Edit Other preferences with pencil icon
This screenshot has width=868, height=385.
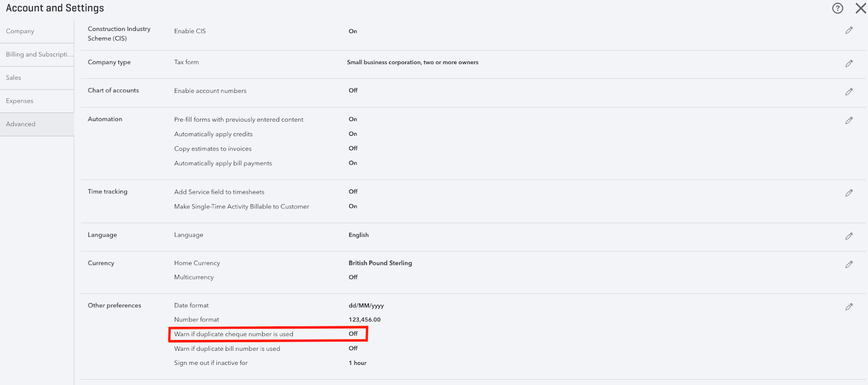point(849,307)
